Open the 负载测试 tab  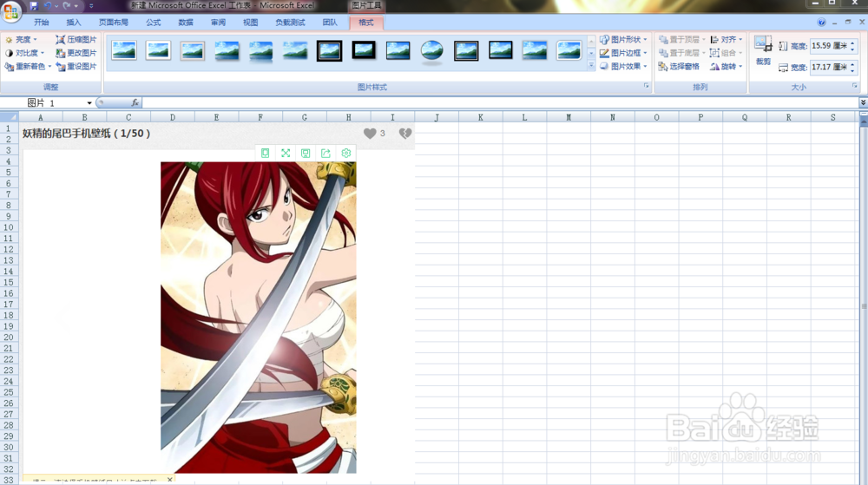click(290, 23)
